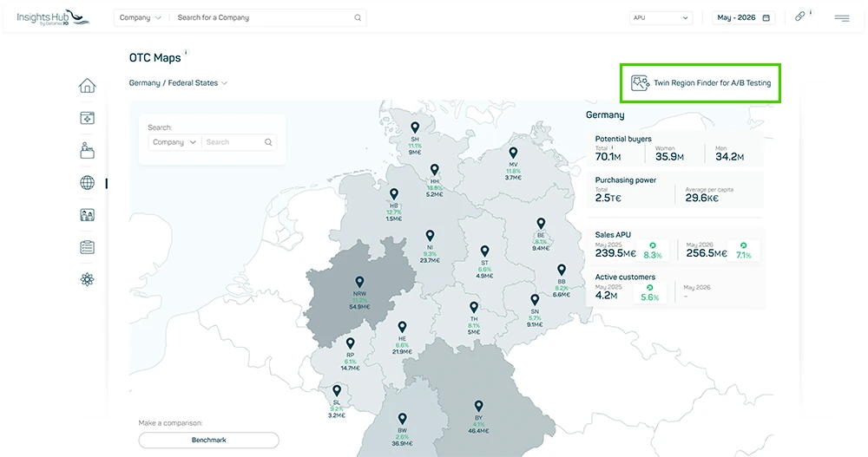868x457 pixels.
Task: Click the 70.1M total potential buyers value
Action: [x=608, y=157]
